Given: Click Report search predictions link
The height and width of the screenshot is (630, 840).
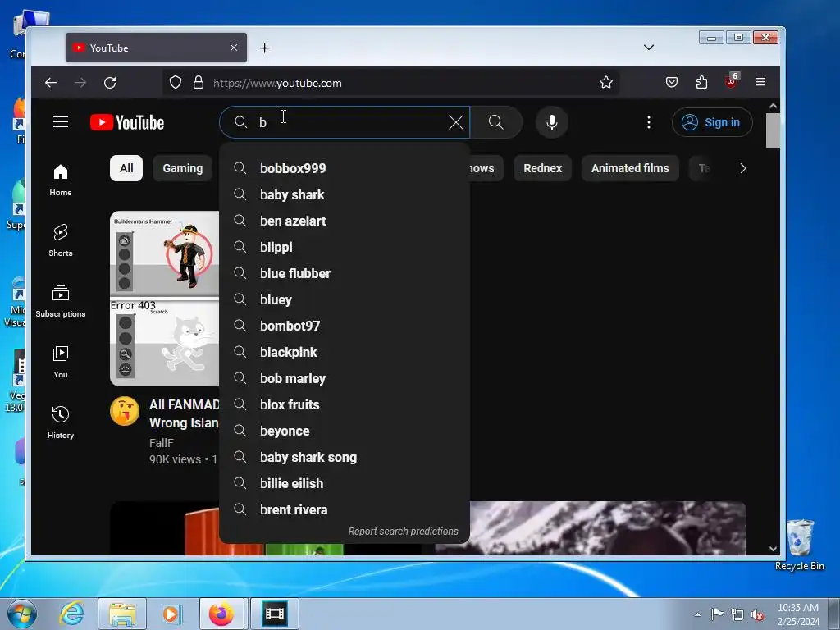Looking at the screenshot, I should (x=403, y=531).
